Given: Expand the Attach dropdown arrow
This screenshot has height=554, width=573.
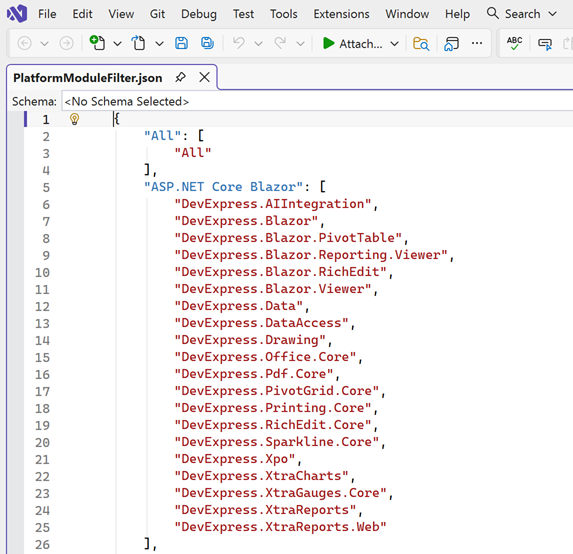Looking at the screenshot, I should (x=394, y=44).
